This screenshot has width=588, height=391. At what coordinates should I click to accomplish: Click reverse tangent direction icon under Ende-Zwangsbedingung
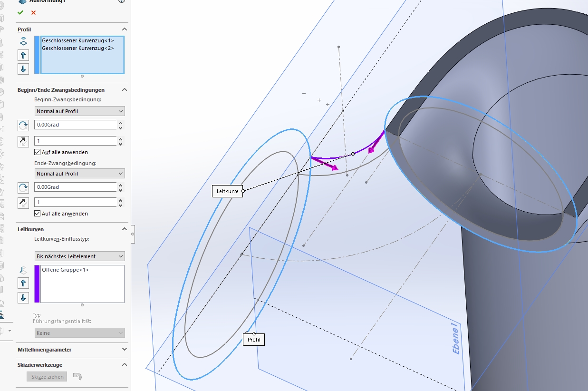(23, 204)
